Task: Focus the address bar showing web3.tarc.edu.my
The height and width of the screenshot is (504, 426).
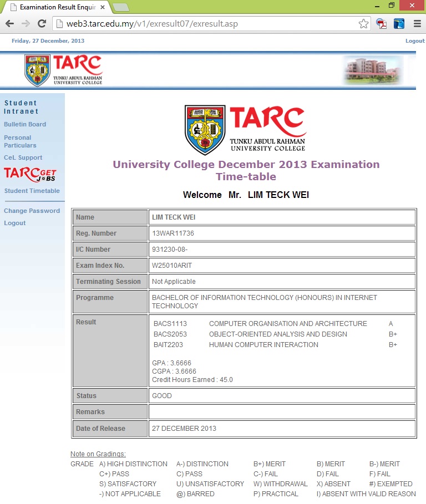Action: 211,24
